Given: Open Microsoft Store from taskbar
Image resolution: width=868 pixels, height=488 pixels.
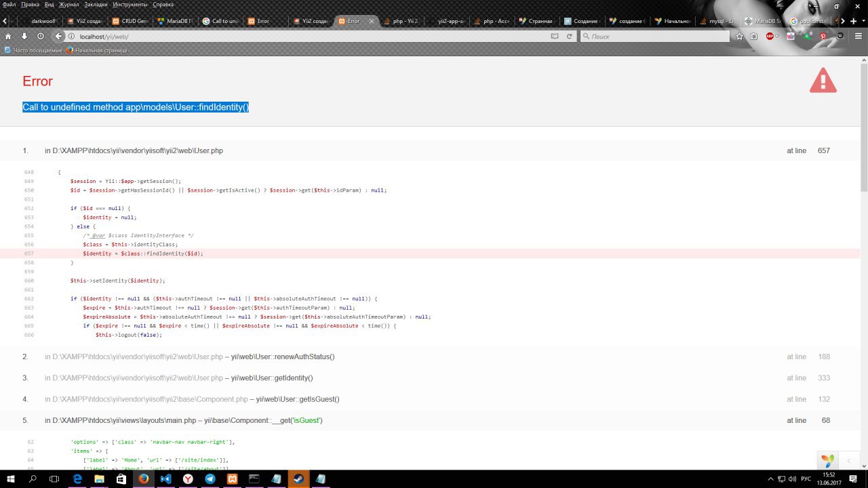Looking at the screenshot, I should tap(121, 479).
